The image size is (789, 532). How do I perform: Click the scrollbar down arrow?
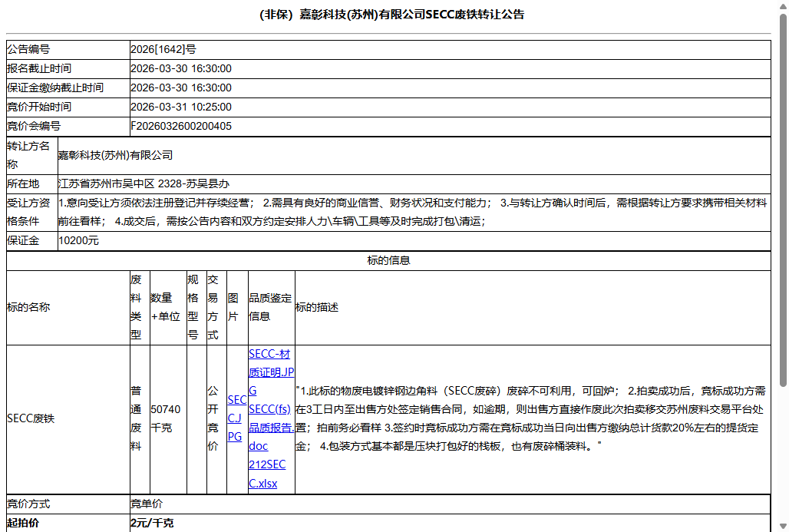click(782, 526)
